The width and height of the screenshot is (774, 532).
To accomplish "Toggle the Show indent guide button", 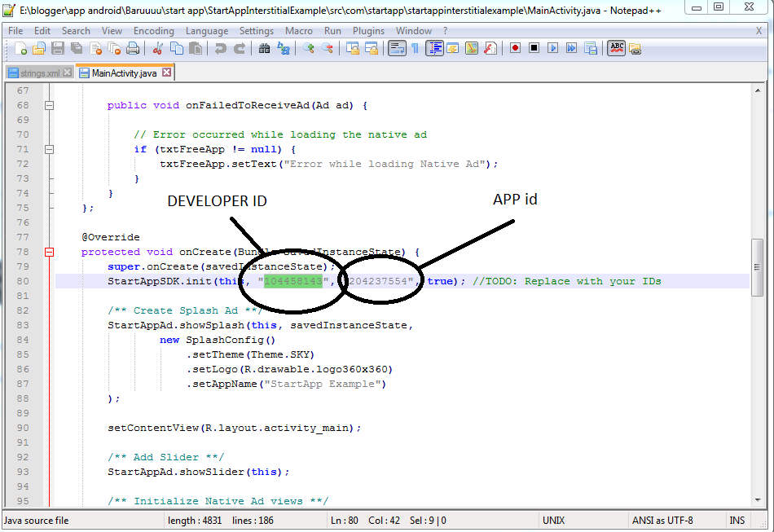I will 434,48.
